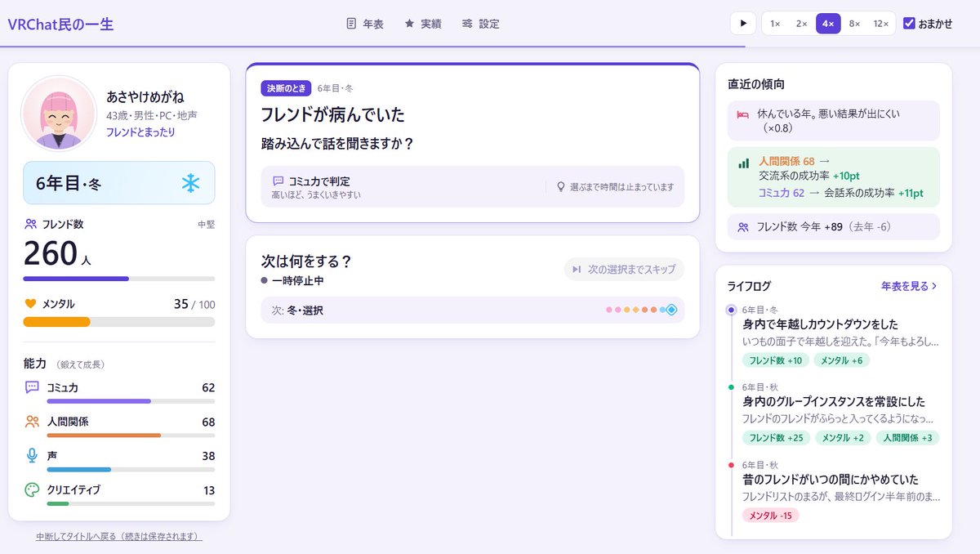Click 次の選択までスキップ button
This screenshot has width=980, height=554.
[624, 269]
